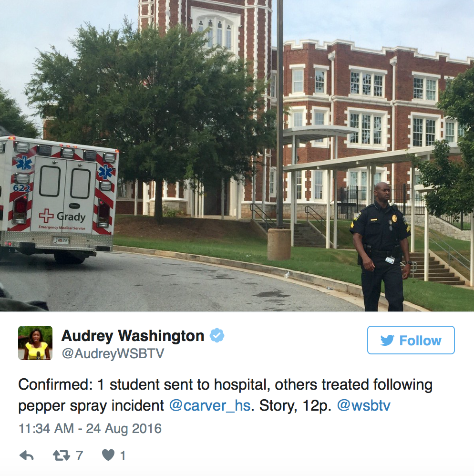Follow Audrey Washington
This screenshot has height=476, width=474.
point(411,340)
